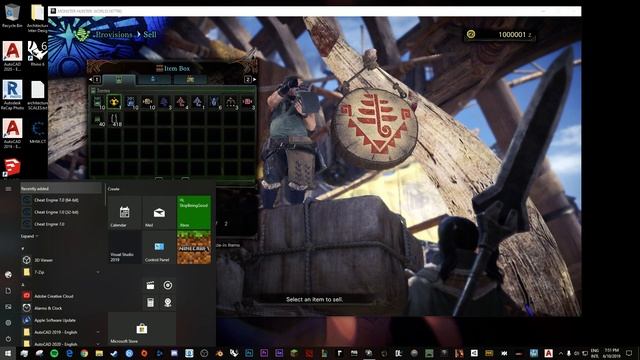Viewport: 640px width, 360px height.
Task: Open Pictures from Start rail
Action: point(8,307)
